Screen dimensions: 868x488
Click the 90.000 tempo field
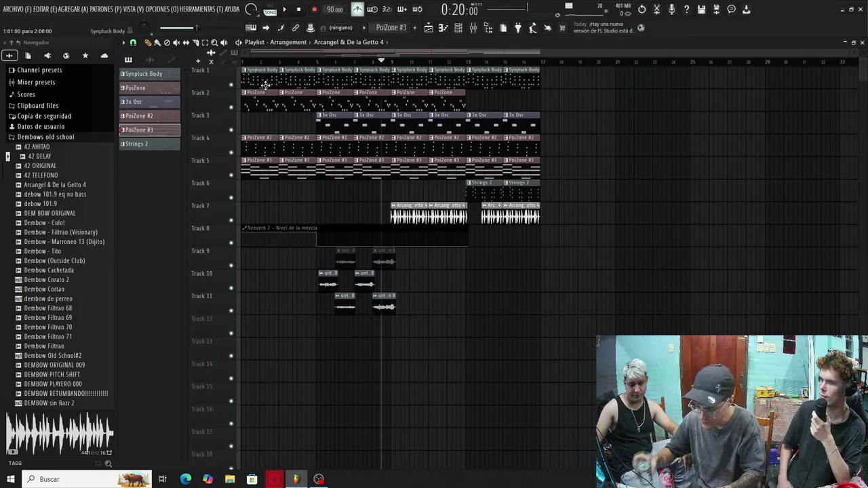click(x=335, y=9)
